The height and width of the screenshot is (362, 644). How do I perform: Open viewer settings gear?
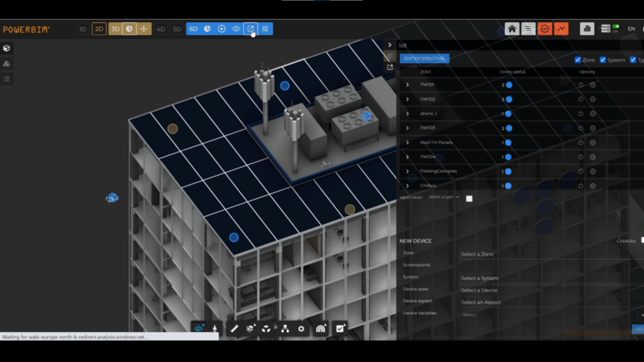[x=301, y=329]
